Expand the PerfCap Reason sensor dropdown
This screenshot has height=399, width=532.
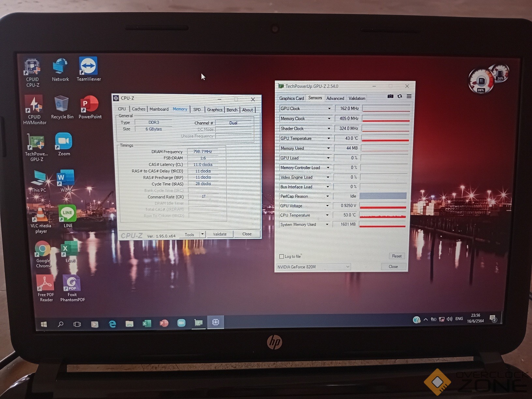tap(328, 196)
